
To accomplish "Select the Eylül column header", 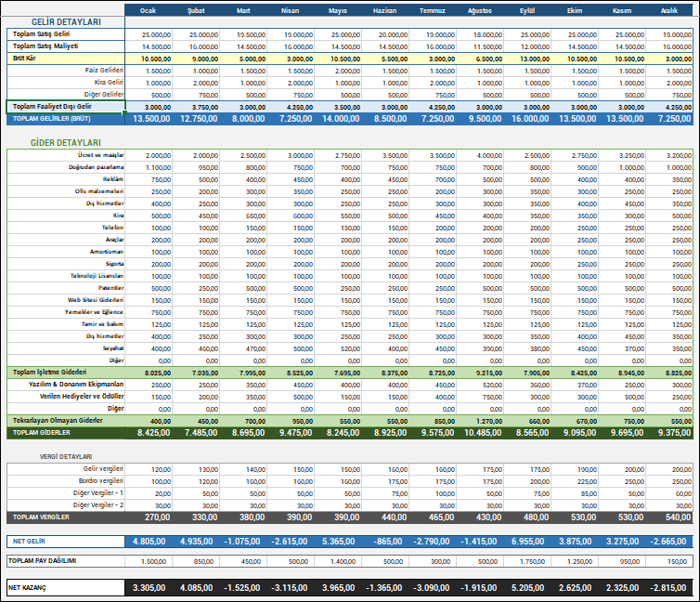I will point(527,10).
